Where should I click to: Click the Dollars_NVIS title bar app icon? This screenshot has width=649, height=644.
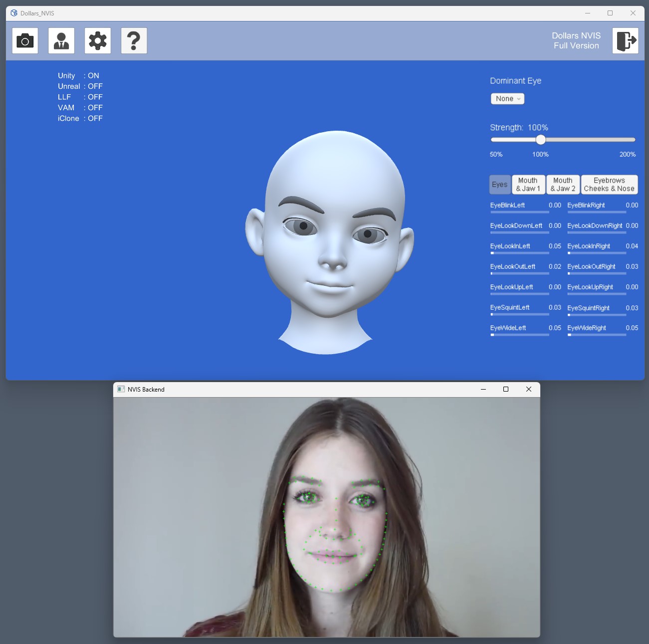(x=14, y=13)
